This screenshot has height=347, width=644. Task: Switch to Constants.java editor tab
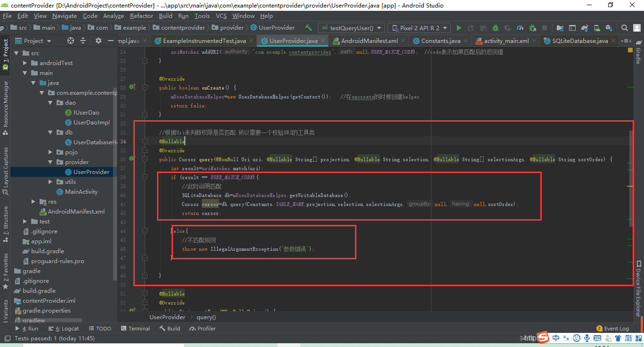(x=441, y=41)
